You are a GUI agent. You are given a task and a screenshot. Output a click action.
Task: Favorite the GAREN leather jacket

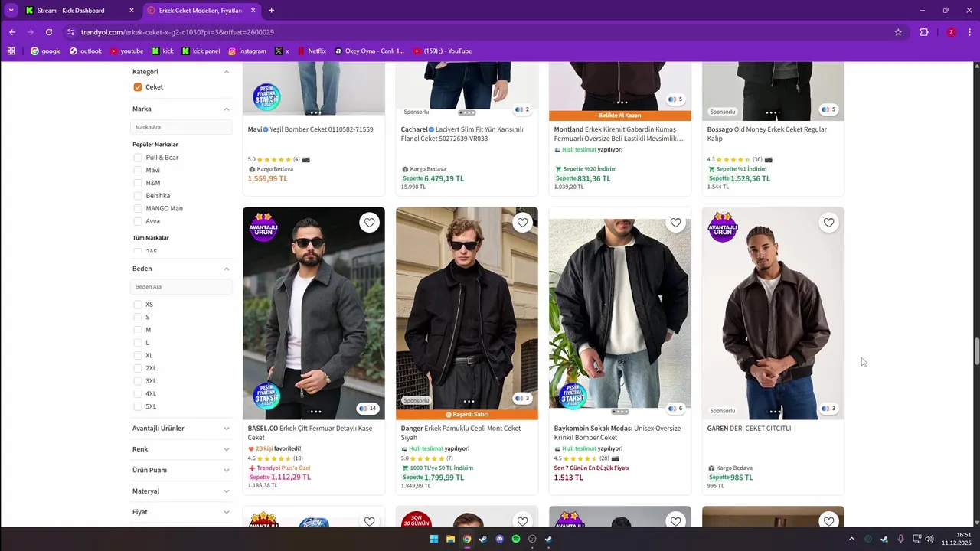(828, 223)
